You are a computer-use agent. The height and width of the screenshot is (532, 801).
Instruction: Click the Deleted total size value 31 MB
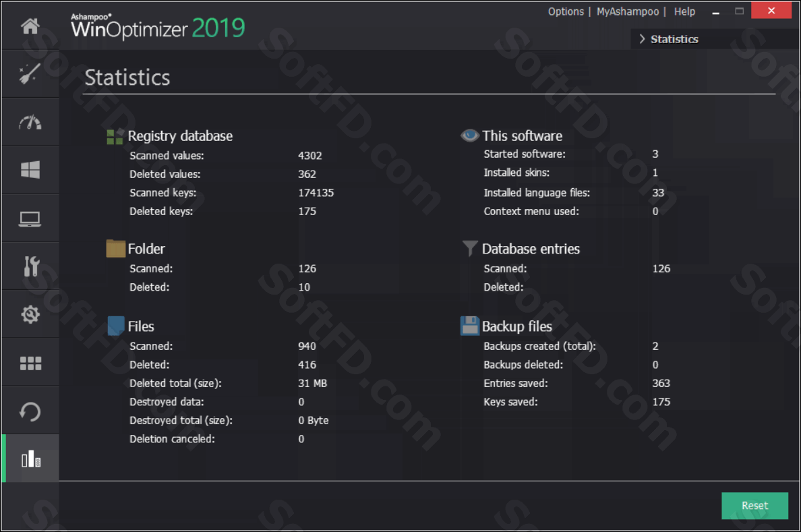[312, 383]
